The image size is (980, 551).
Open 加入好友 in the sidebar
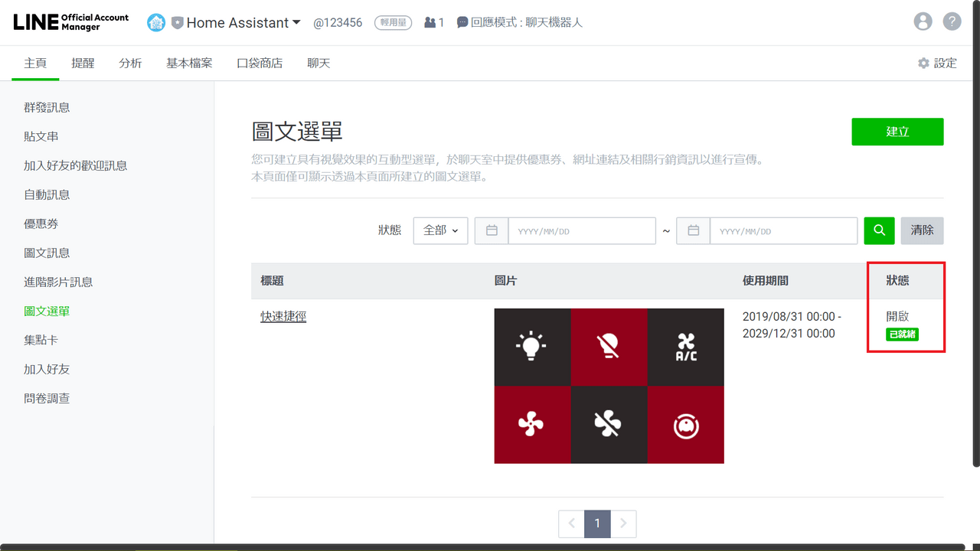[47, 369]
